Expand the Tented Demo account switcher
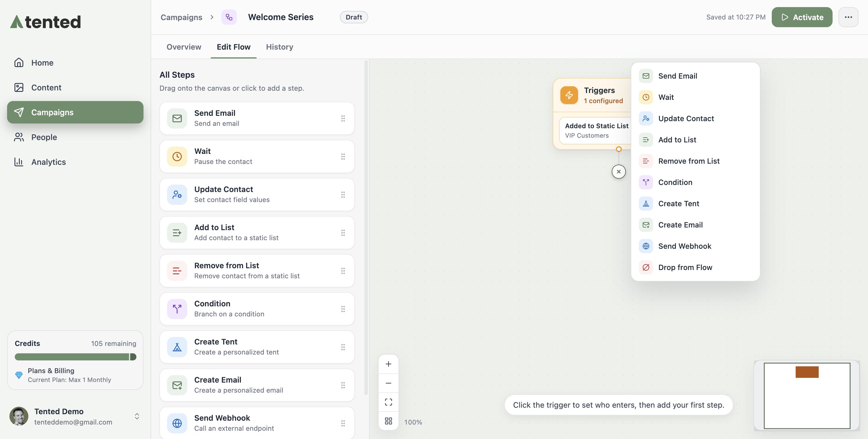The image size is (868, 439). (x=137, y=417)
